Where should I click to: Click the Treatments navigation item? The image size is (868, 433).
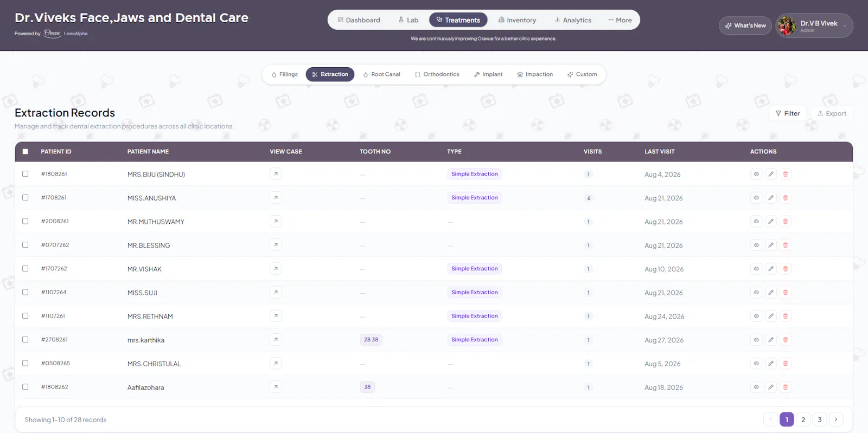[x=458, y=20]
